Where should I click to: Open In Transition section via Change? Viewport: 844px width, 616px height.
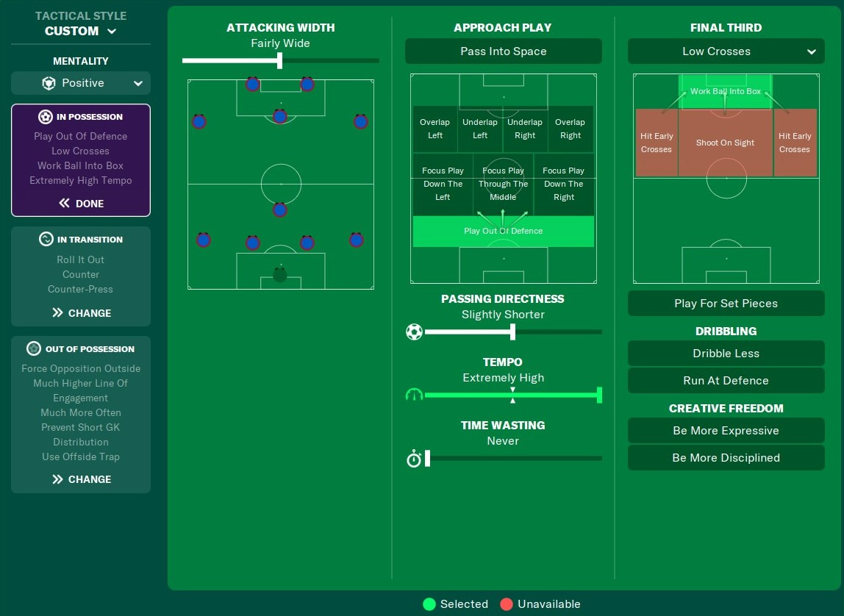pos(81,313)
